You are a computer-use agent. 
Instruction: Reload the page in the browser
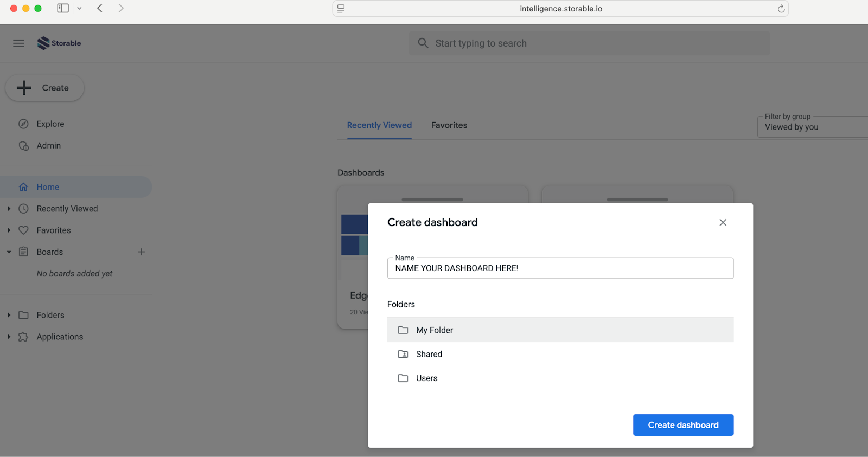[781, 9]
